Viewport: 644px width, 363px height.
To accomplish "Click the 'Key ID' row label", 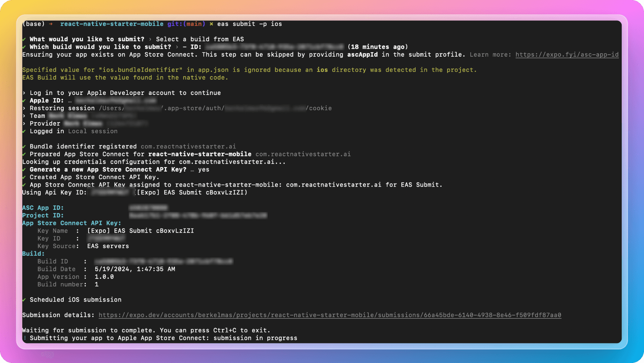I will 49,239.
